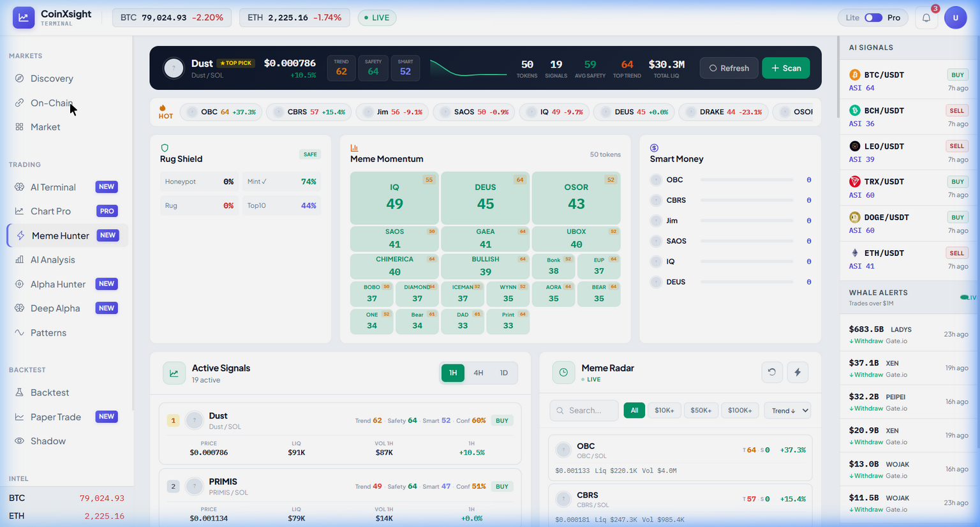Click the IQ tile in Meme Momentum
Viewport: 980px width, 527px height.
click(394, 198)
